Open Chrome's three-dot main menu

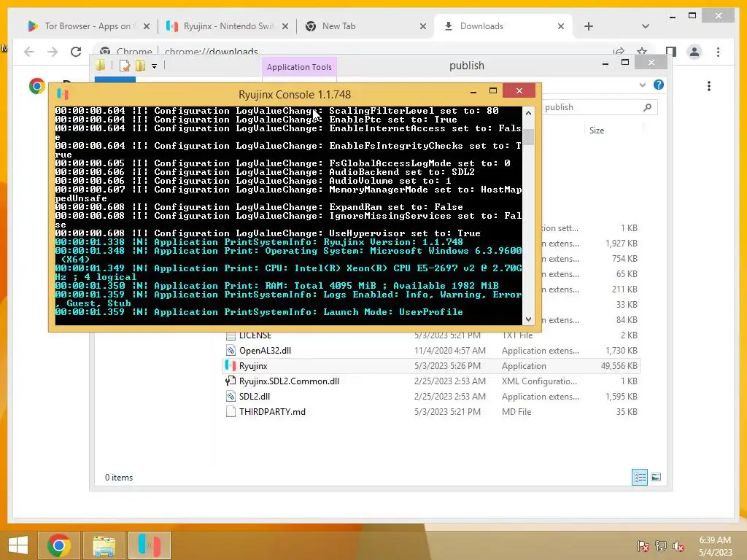(718, 52)
